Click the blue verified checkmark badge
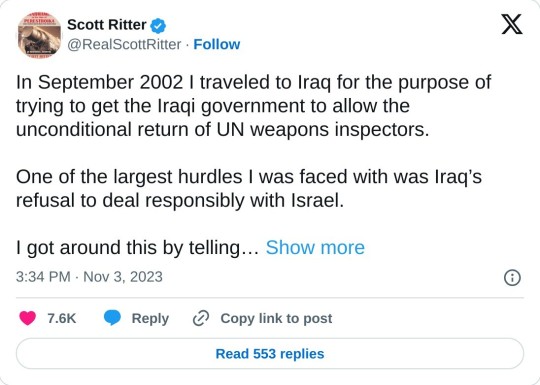 pos(158,25)
